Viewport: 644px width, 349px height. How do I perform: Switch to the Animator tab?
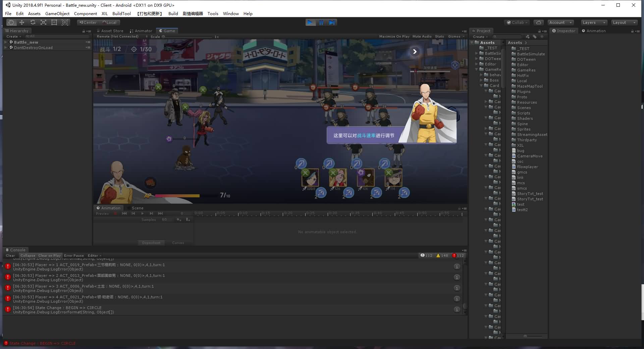(x=141, y=31)
